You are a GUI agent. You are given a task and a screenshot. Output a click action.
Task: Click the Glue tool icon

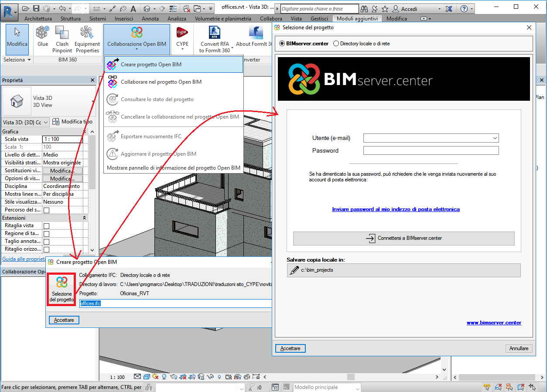click(x=43, y=36)
